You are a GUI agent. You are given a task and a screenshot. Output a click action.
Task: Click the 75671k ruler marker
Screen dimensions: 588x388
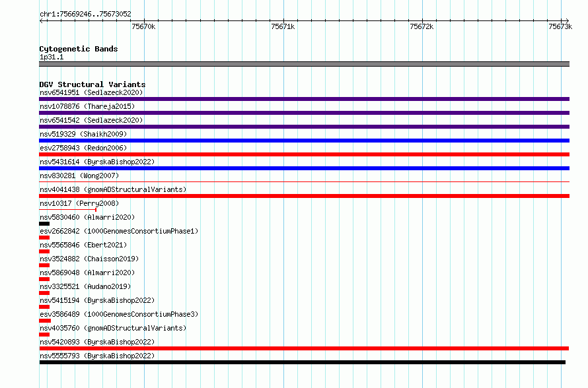click(283, 26)
